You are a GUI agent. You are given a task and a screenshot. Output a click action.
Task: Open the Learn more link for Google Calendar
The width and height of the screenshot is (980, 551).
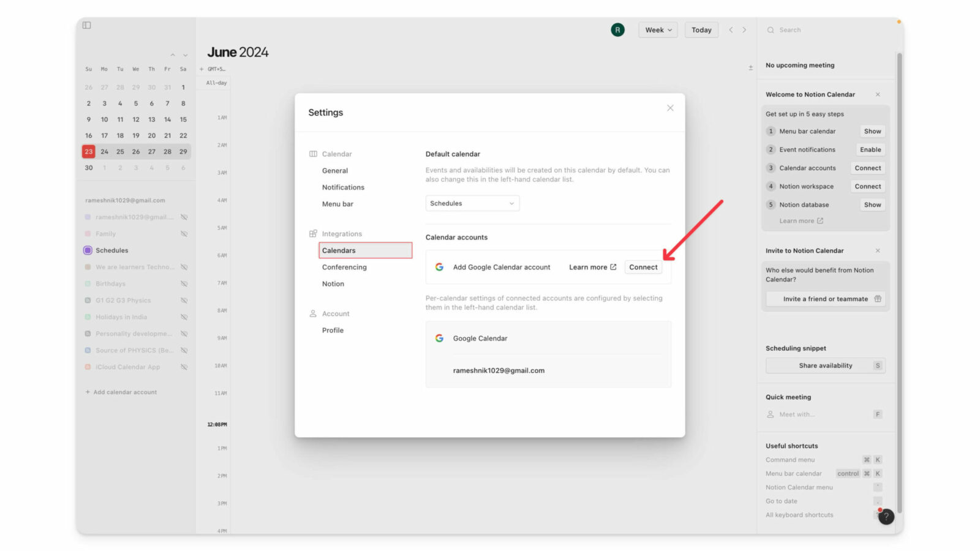pos(592,267)
